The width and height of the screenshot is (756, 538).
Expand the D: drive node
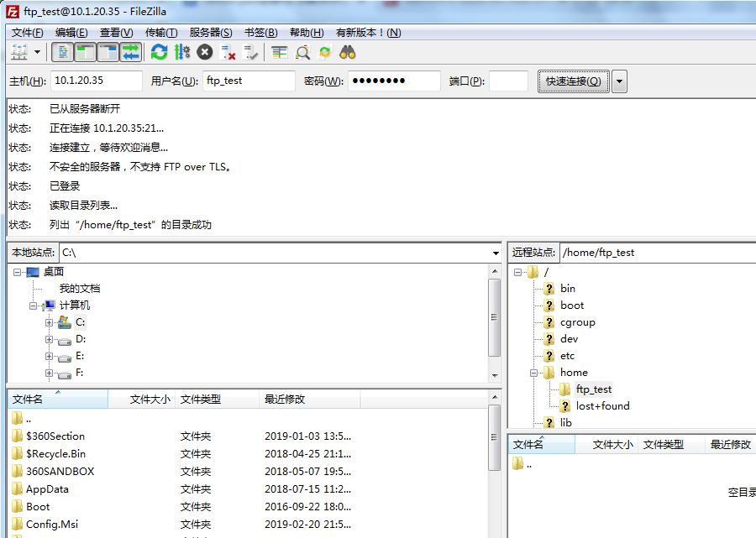50,340
